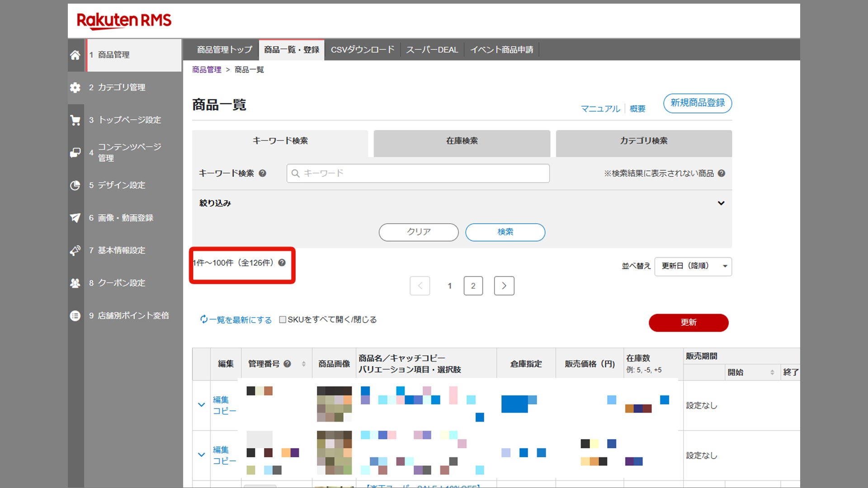The height and width of the screenshot is (488, 868).
Task: Click the help icon beside 管理番号 column header
Action: (287, 364)
